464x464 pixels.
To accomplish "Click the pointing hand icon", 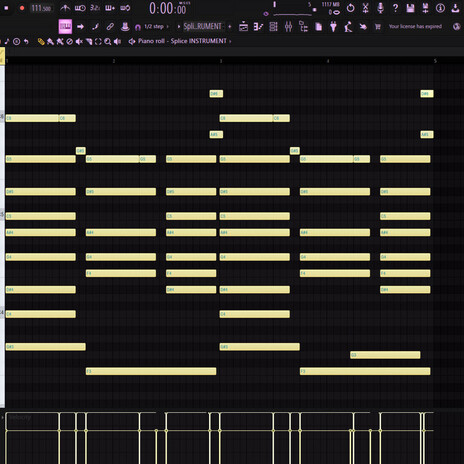I will [x=363, y=27].
